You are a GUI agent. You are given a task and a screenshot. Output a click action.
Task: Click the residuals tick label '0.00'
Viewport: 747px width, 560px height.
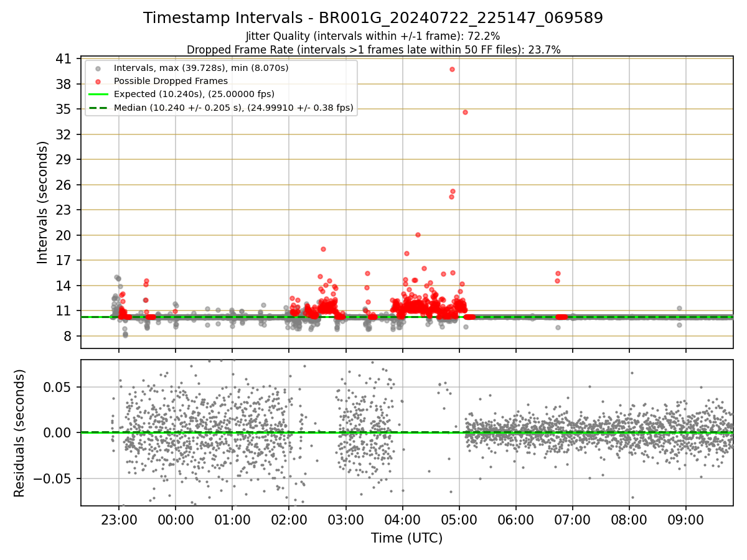57,432
